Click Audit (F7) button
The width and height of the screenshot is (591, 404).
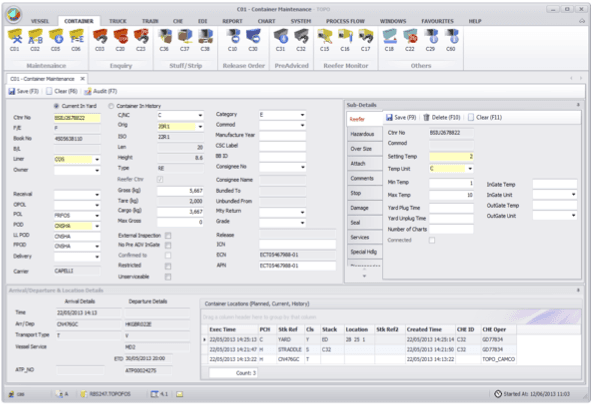tap(101, 91)
